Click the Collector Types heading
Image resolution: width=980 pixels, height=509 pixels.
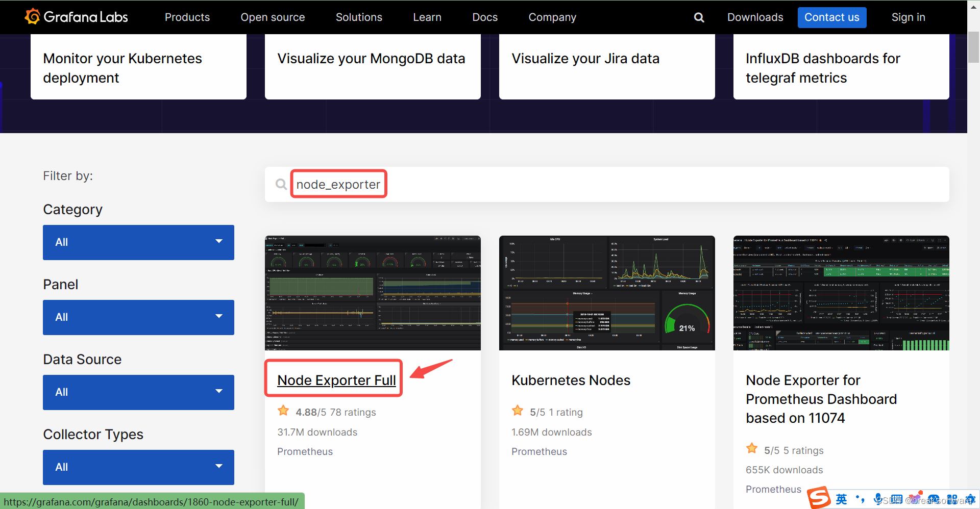tap(93, 435)
